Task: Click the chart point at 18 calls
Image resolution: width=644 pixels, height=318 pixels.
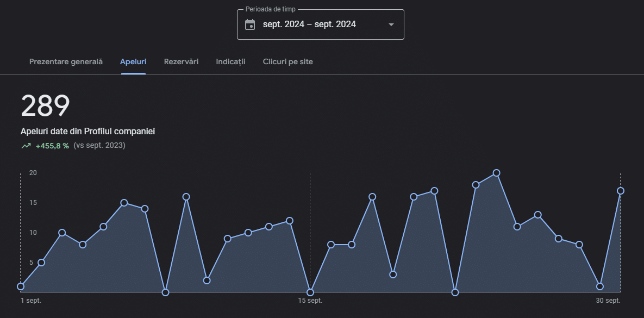Action: tap(476, 185)
